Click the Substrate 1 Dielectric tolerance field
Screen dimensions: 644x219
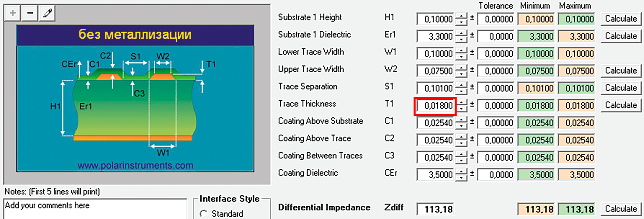click(496, 36)
